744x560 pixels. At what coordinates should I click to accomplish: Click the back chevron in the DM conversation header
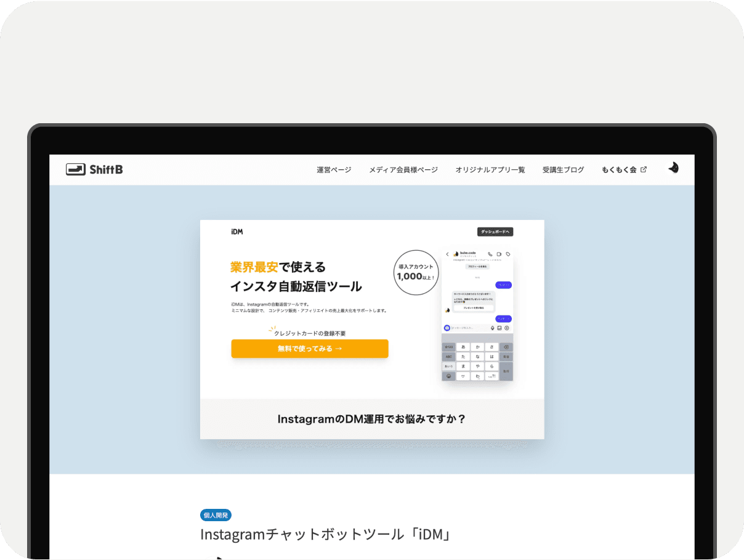tap(447, 254)
